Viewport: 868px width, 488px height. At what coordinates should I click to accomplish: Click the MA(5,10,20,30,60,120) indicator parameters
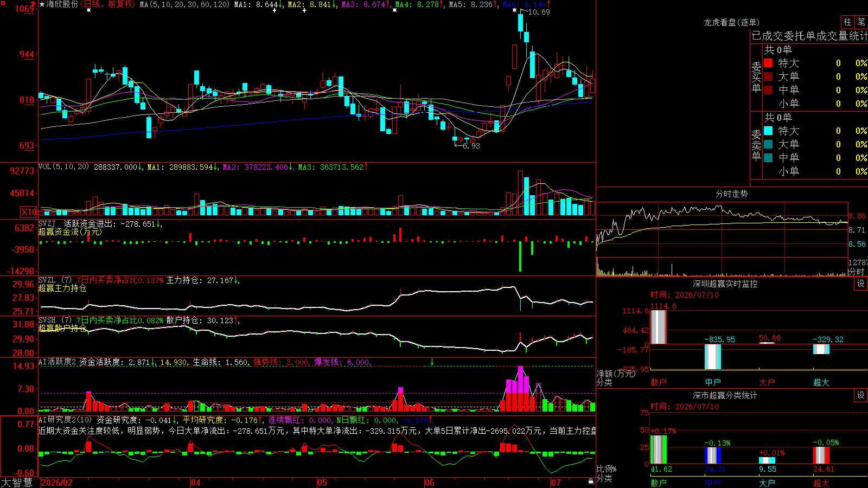184,4
